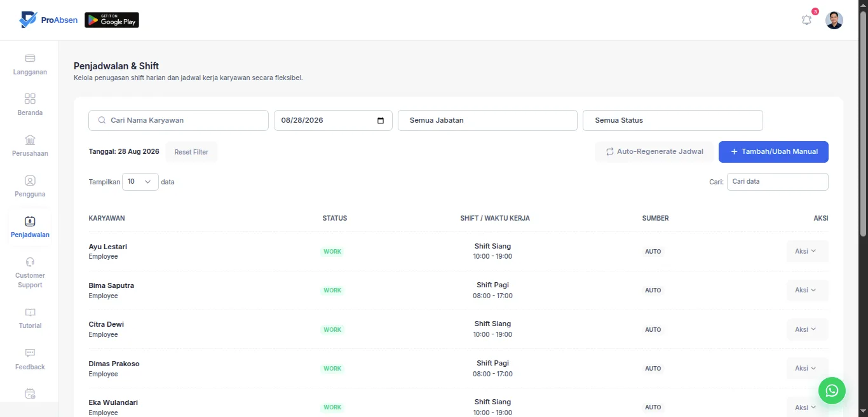Click the WORK status badge for Ayu Lestari
This screenshot has height=417, width=868.
(x=332, y=252)
